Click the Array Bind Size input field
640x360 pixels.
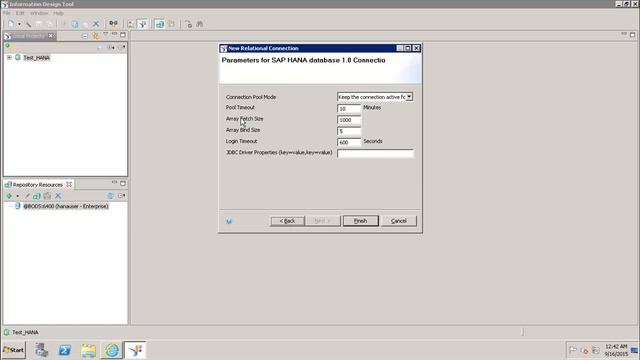click(x=349, y=131)
